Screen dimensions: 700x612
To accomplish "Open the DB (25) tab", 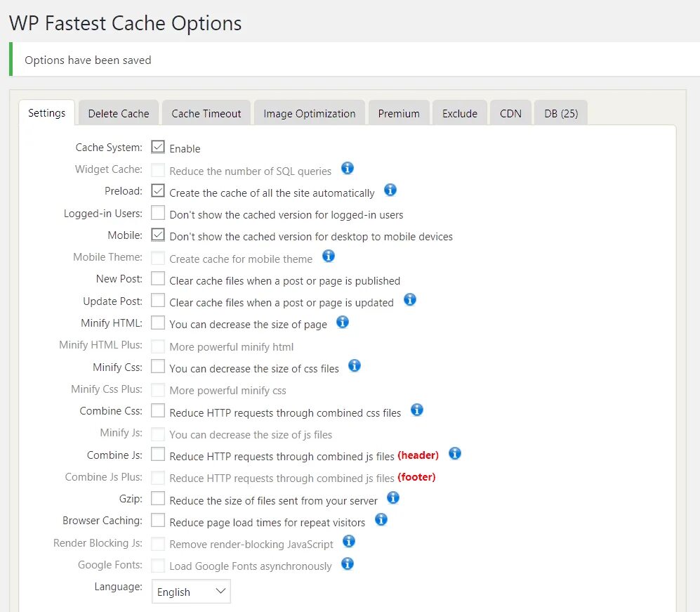I will click(x=561, y=113).
